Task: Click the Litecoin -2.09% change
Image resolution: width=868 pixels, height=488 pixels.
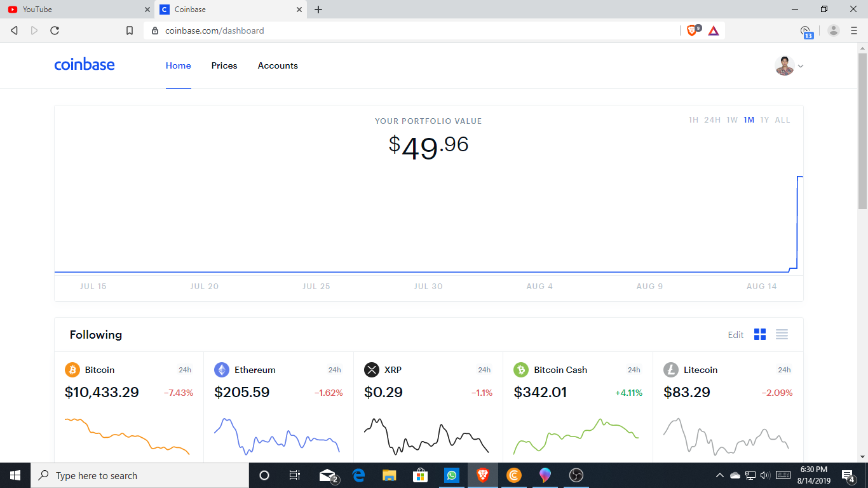Action: (x=777, y=393)
